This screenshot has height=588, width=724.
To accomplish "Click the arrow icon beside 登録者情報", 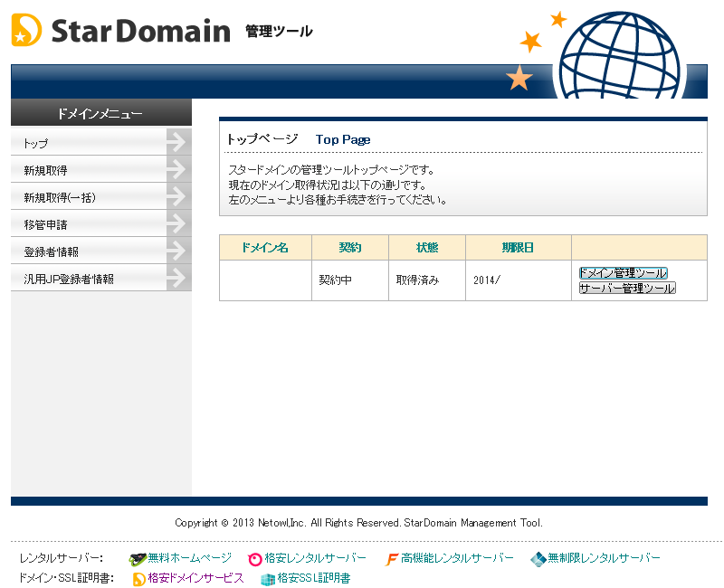I will 178,251.
